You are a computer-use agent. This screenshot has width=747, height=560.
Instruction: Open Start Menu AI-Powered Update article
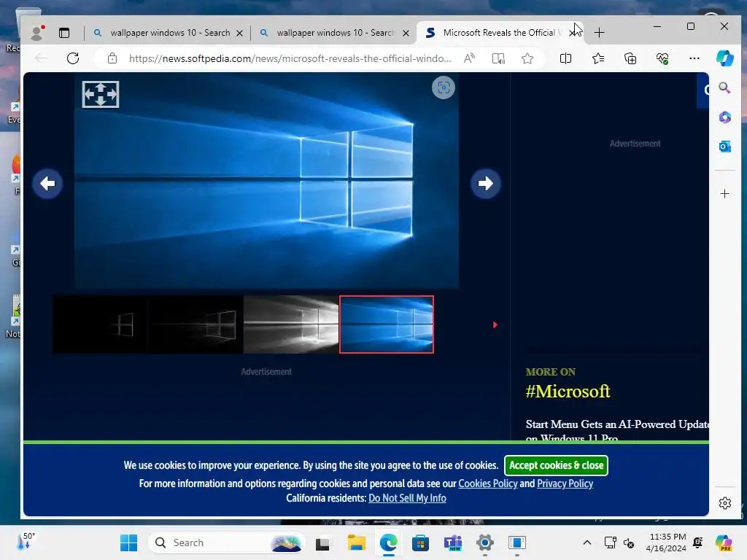coord(617,430)
